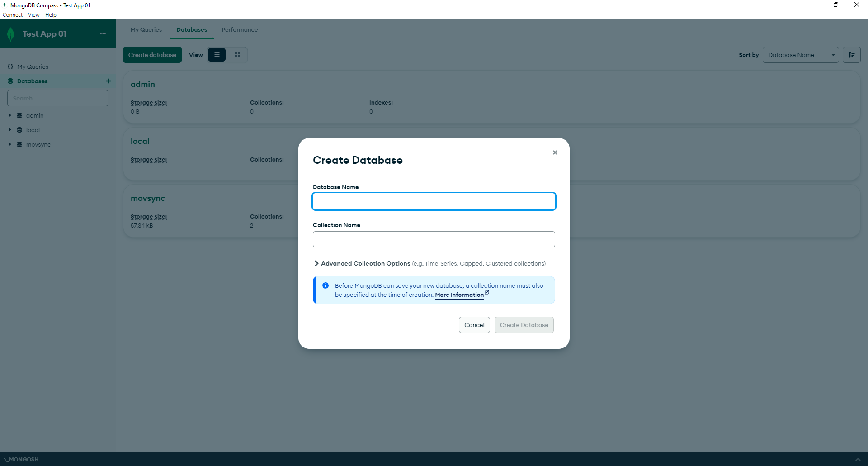Expand the local database tree arrow
This screenshot has height=466, width=868.
pos(10,130)
